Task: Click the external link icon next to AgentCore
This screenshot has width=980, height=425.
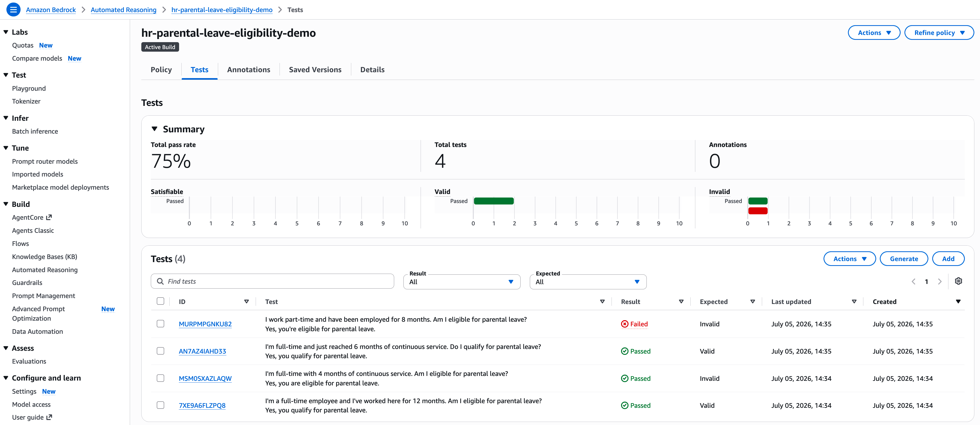Action: tap(49, 217)
